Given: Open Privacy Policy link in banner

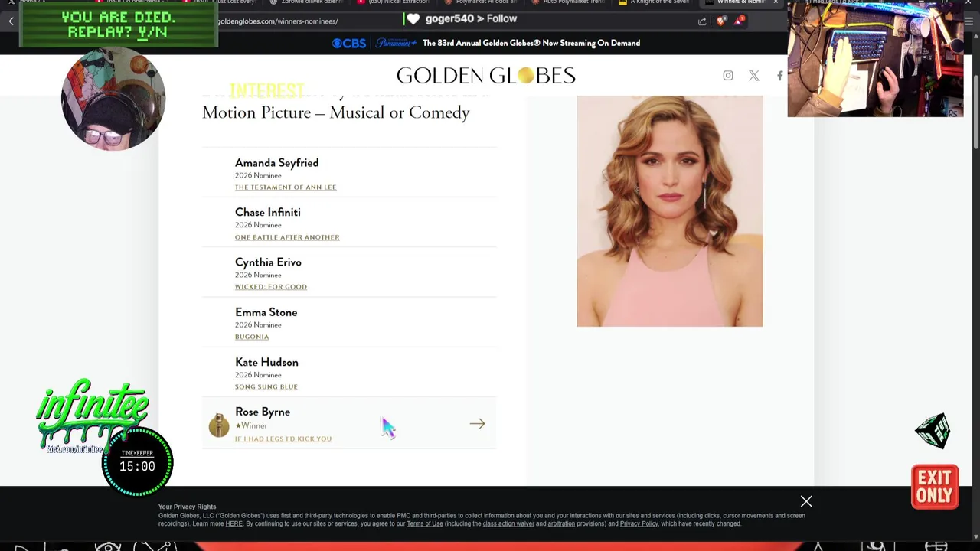Looking at the screenshot, I should pos(639,523).
